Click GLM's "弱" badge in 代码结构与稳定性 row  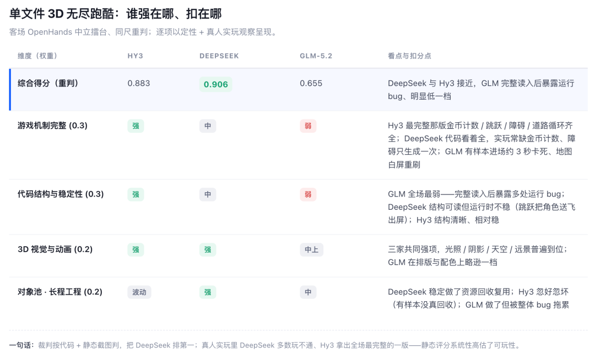tap(308, 194)
